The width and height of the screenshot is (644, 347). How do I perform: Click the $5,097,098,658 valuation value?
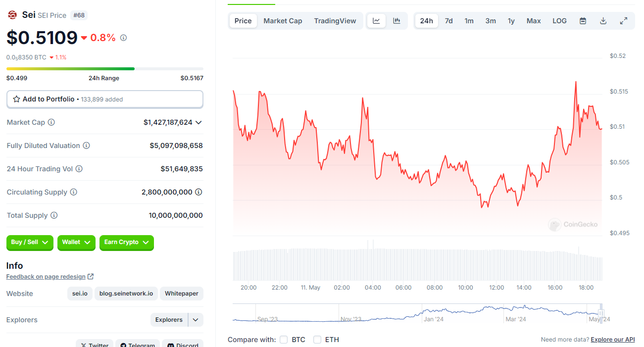pos(176,146)
